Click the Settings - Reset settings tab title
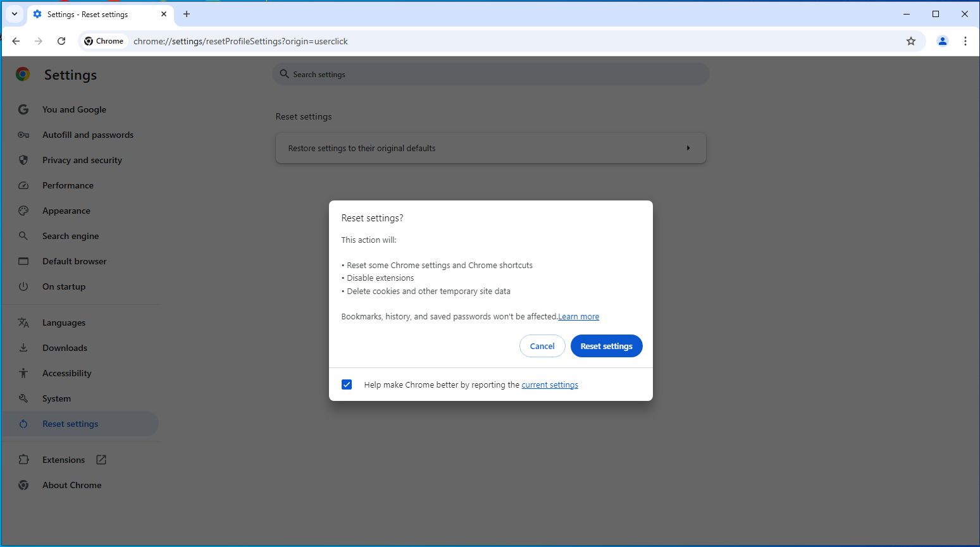 coord(87,14)
